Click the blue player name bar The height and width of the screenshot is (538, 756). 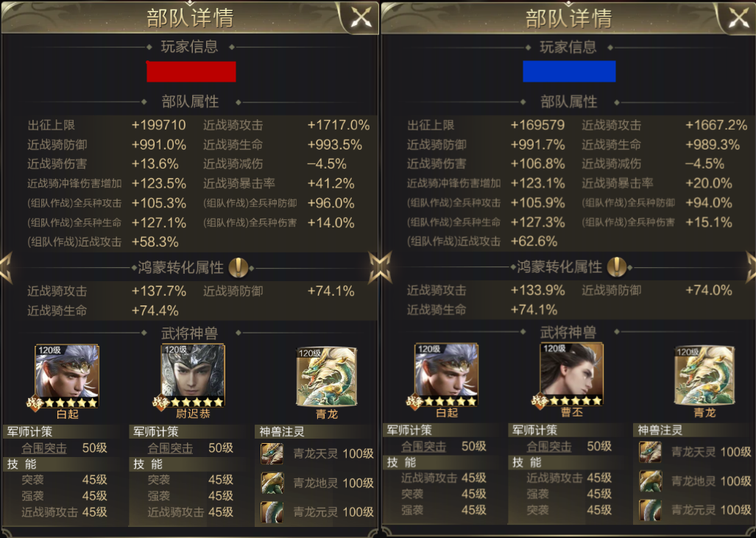(x=570, y=71)
